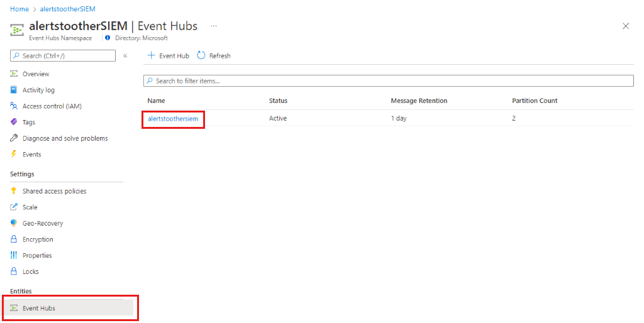Click the circular Refresh icon

tap(201, 55)
